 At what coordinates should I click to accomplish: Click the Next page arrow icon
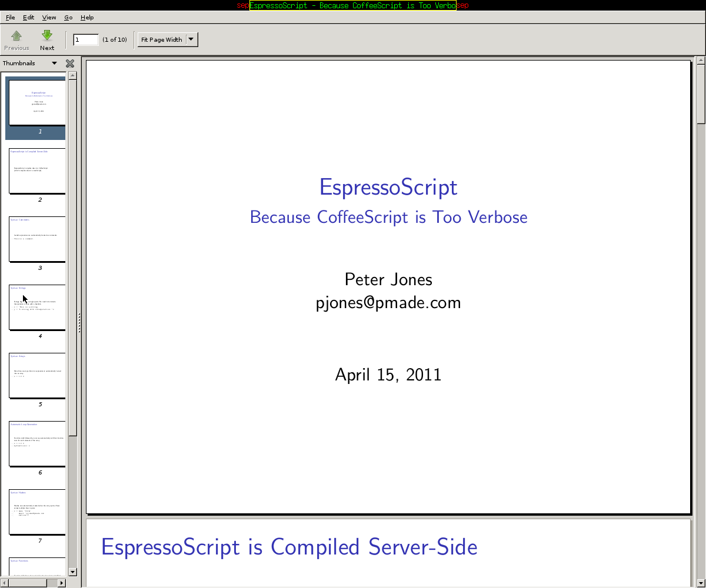(47, 36)
